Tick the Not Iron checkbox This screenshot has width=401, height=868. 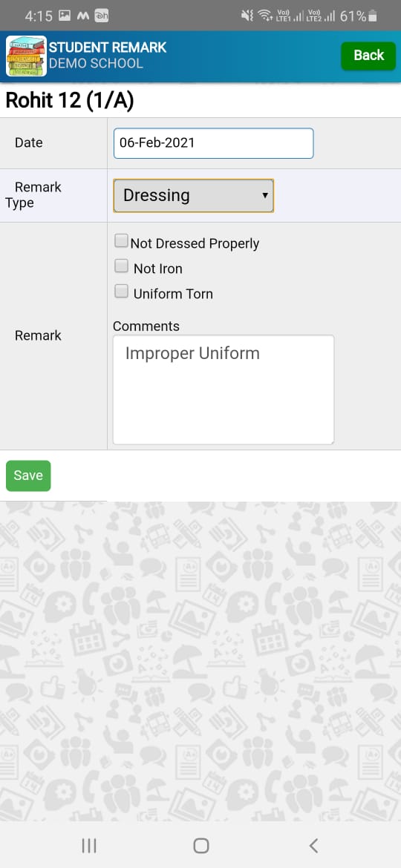(x=121, y=266)
